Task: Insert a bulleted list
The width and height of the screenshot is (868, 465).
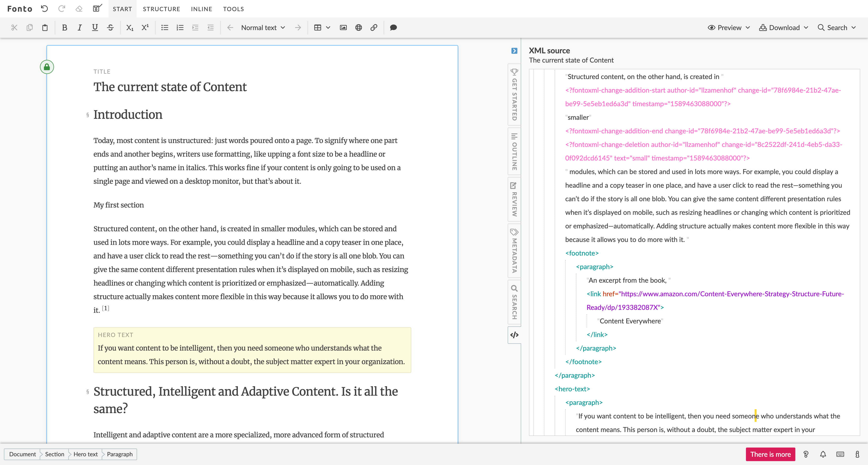Action: click(x=164, y=28)
